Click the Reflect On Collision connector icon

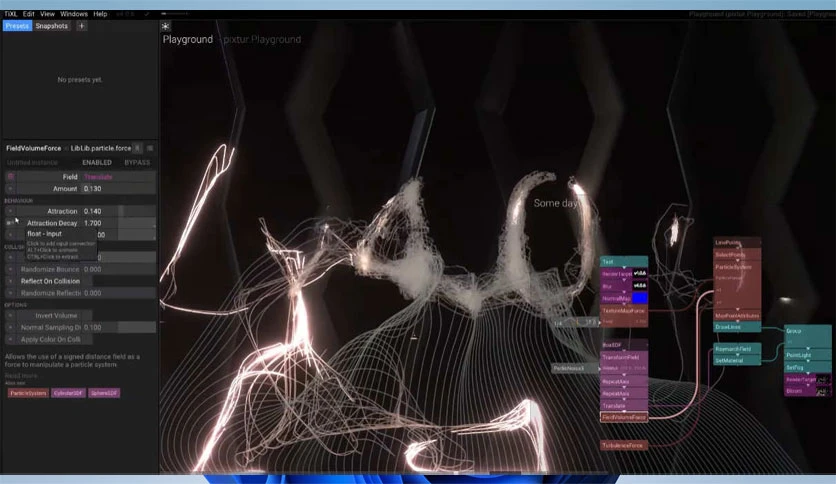[10, 281]
